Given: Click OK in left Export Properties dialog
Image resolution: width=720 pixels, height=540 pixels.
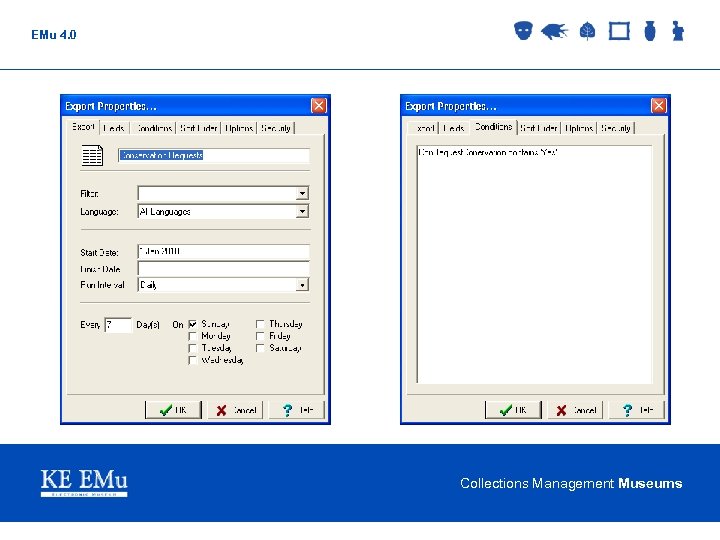Looking at the screenshot, I should click(173, 410).
